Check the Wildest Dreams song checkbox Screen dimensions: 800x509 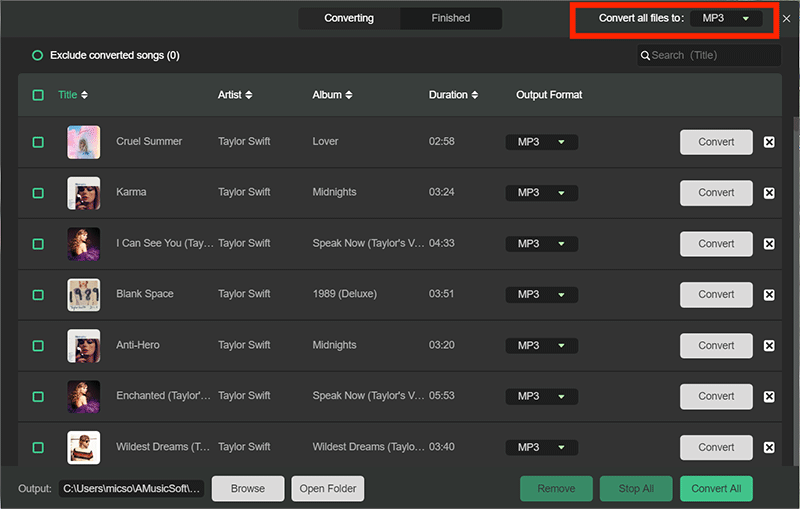(38, 447)
